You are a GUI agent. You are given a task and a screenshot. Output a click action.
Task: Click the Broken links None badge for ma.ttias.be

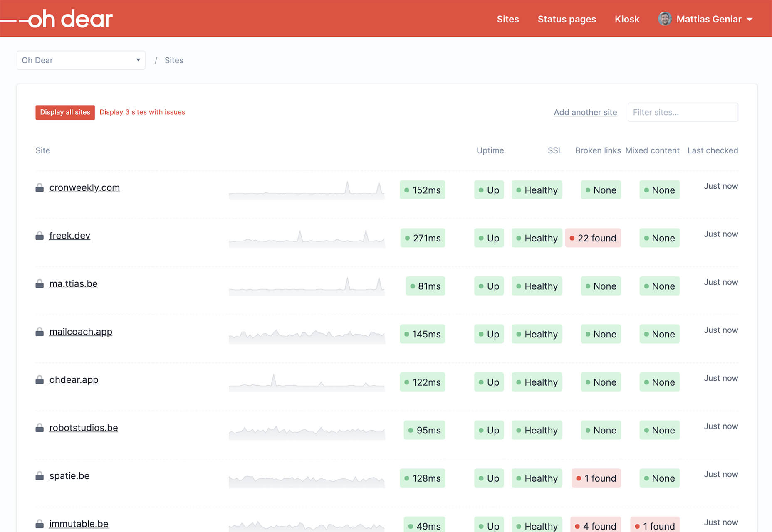[601, 286]
